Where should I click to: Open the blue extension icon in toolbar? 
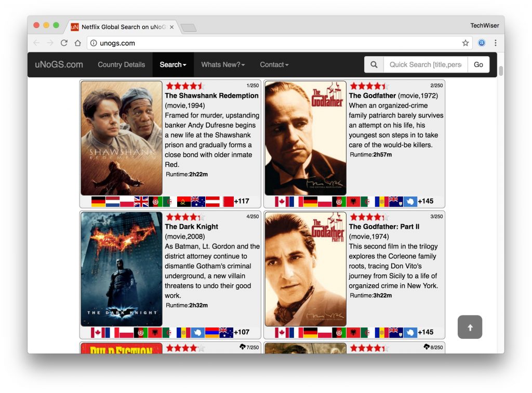click(x=482, y=43)
